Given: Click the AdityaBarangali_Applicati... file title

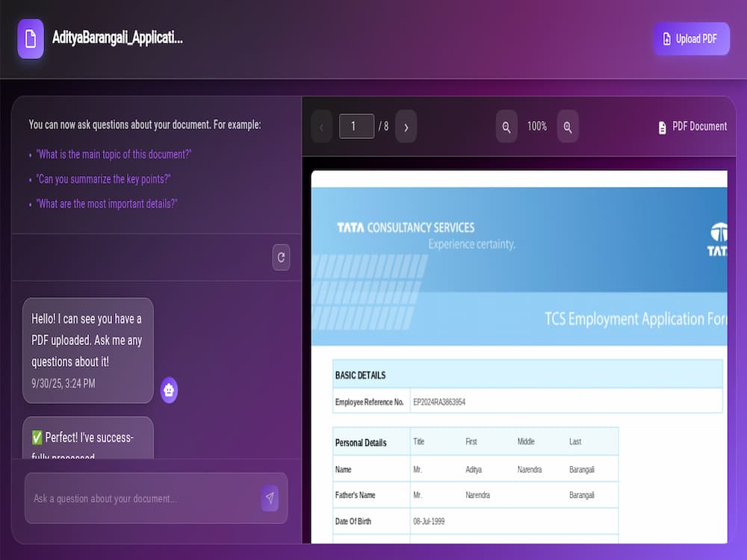Looking at the screenshot, I should (x=117, y=37).
